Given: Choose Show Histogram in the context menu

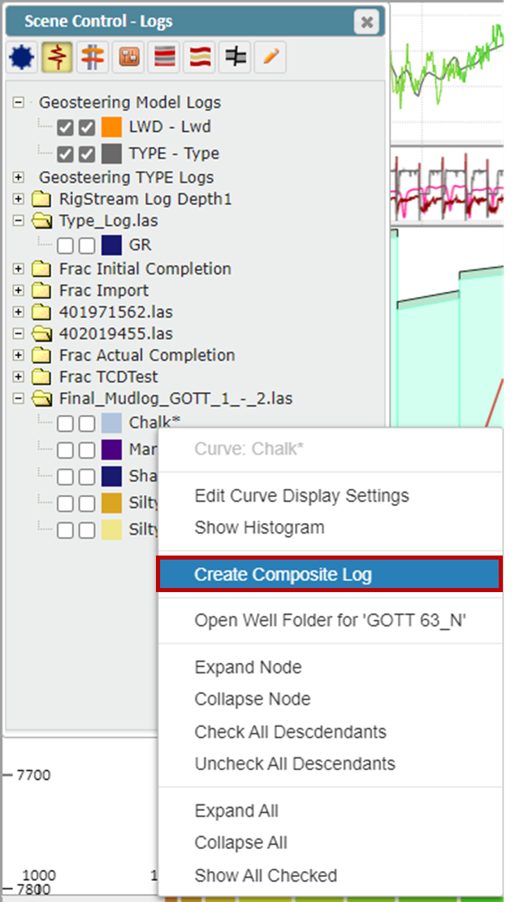Looking at the screenshot, I should click(259, 527).
